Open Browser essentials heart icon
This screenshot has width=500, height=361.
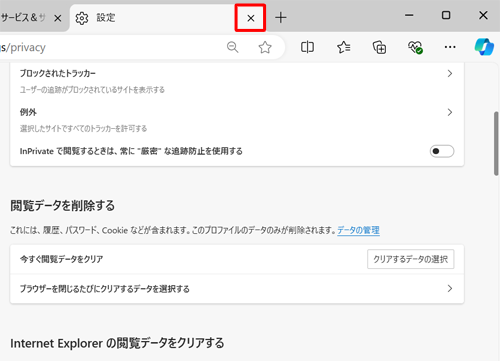pos(415,47)
